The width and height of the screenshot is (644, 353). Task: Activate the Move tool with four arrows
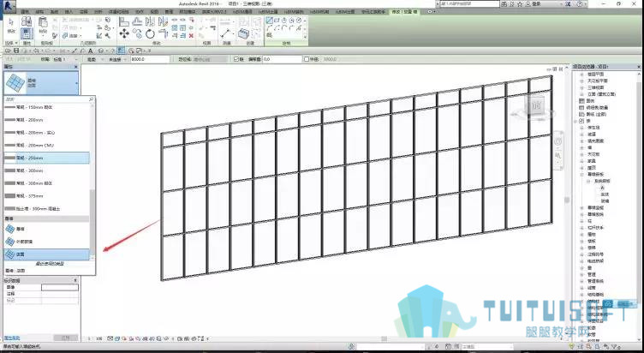point(124,33)
